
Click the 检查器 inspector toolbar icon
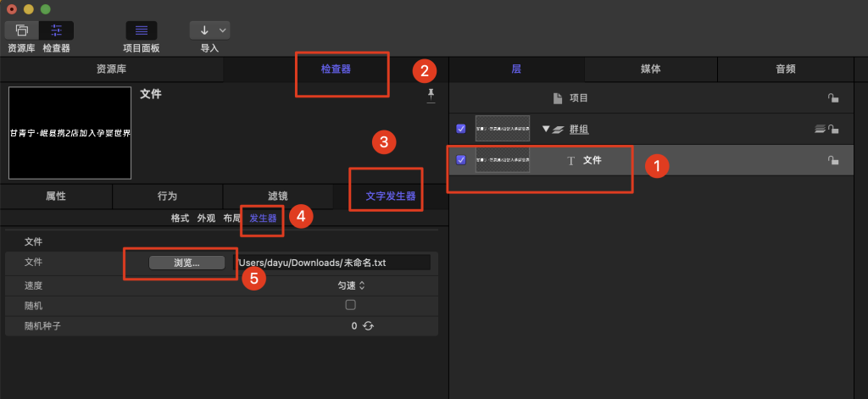[57, 30]
